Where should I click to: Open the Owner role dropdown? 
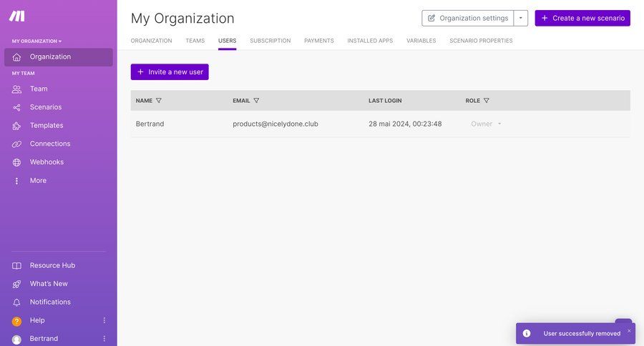(x=487, y=124)
